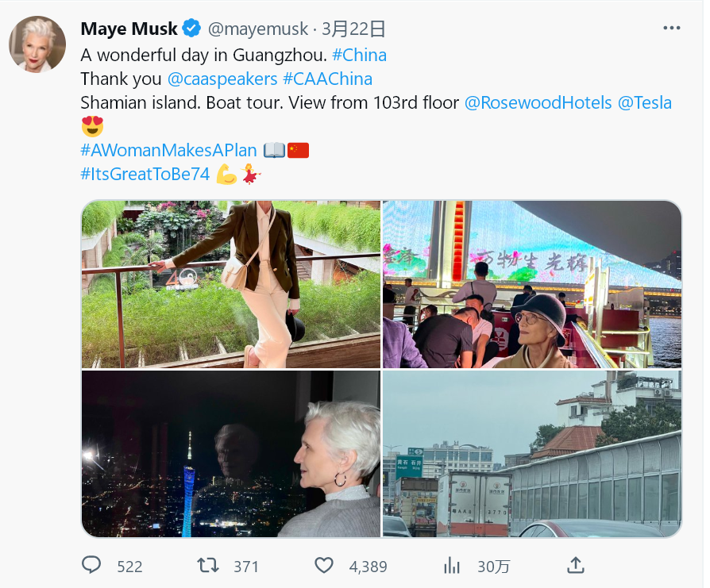Click the #AWomanMakesAPlan hashtag
The height and width of the screenshot is (588, 710).
click(x=168, y=150)
